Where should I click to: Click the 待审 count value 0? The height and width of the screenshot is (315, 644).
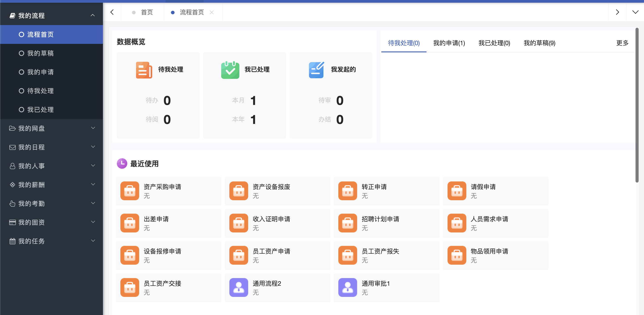340,100
